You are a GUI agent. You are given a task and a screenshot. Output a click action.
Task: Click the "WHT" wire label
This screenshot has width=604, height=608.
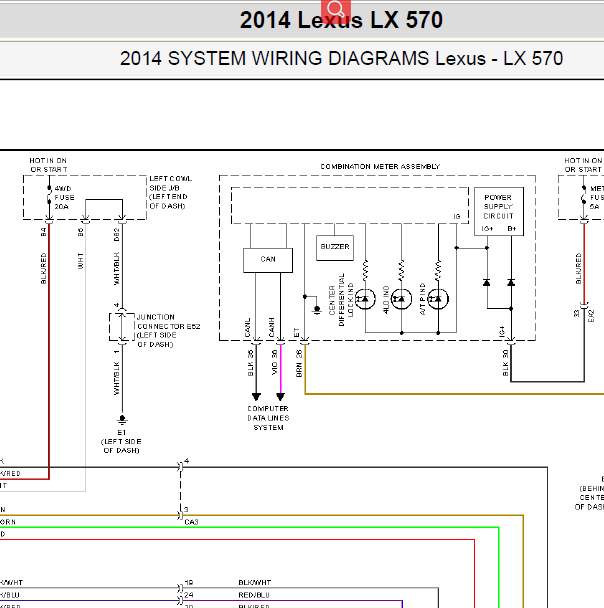click(x=81, y=261)
